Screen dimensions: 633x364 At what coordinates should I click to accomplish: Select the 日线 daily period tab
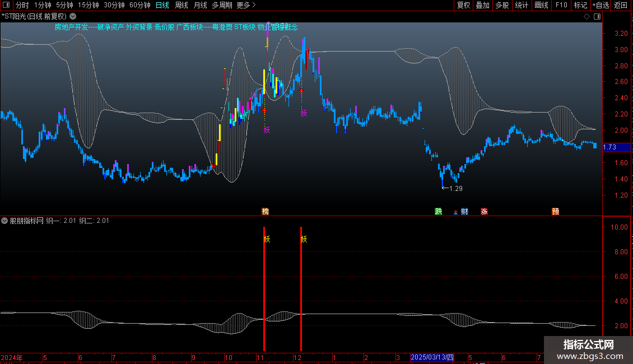coord(162,5)
